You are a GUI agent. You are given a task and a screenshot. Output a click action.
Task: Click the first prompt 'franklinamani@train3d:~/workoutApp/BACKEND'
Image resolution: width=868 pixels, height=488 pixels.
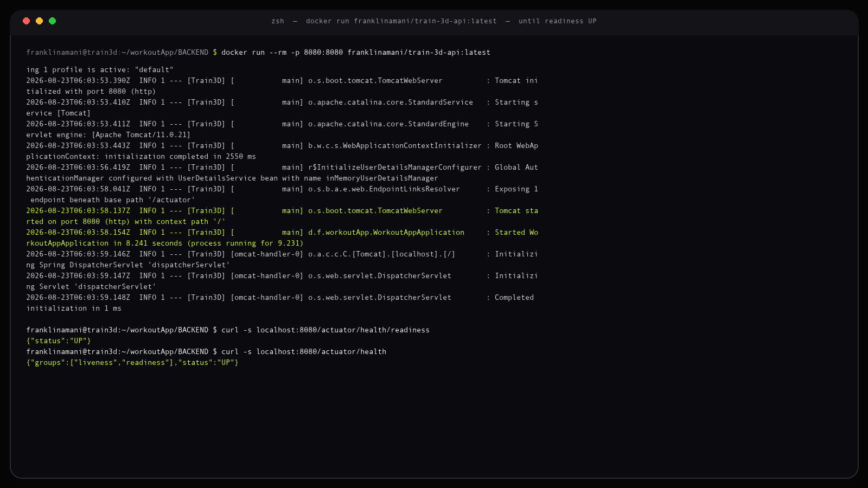(x=117, y=53)
